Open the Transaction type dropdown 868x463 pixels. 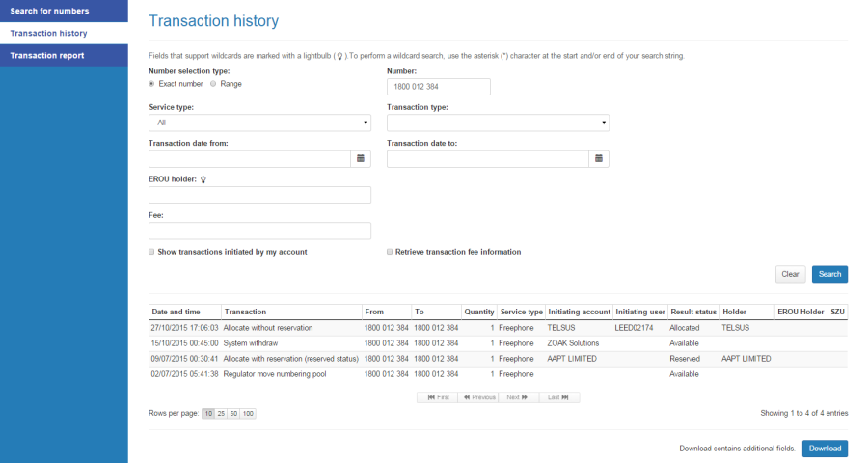(498, 123)
